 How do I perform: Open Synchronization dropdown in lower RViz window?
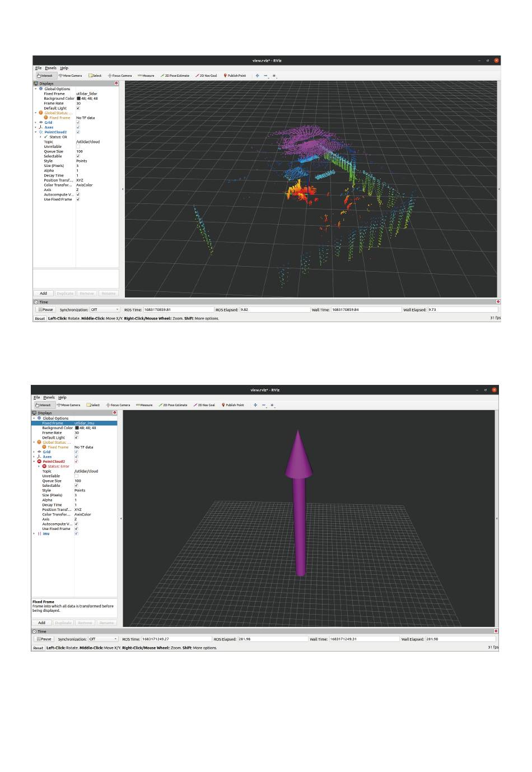click(103, 639)
